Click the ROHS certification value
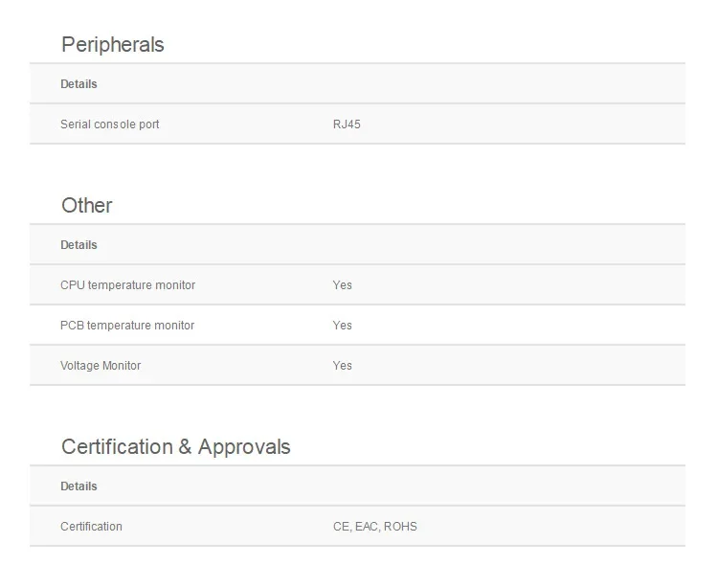 pyautogui.click(x=400, y=527)
